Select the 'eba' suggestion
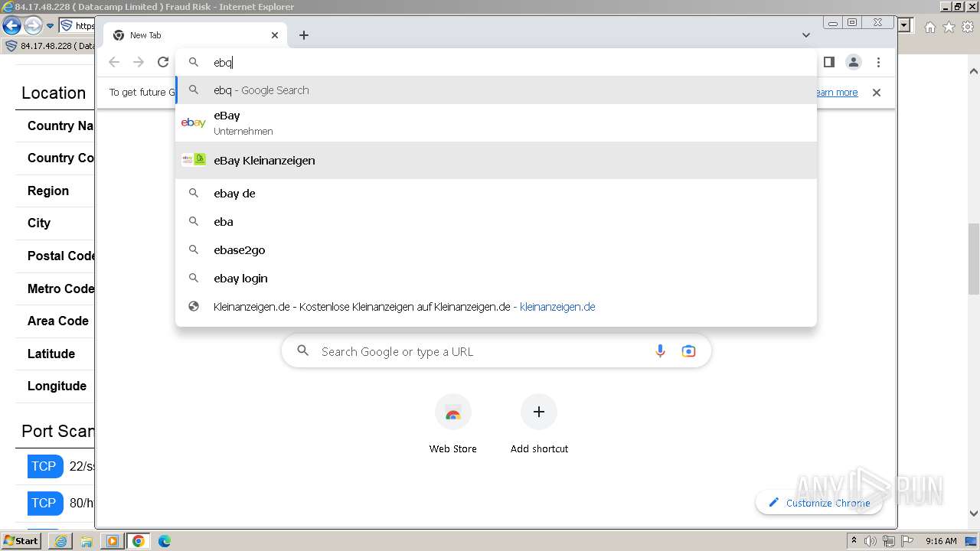980x551 pixels. tap(496, 222)
